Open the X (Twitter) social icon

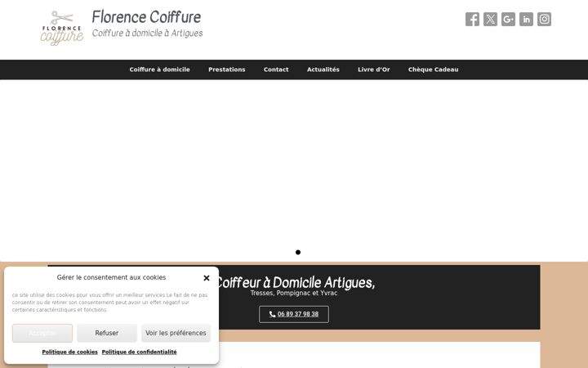490,19
